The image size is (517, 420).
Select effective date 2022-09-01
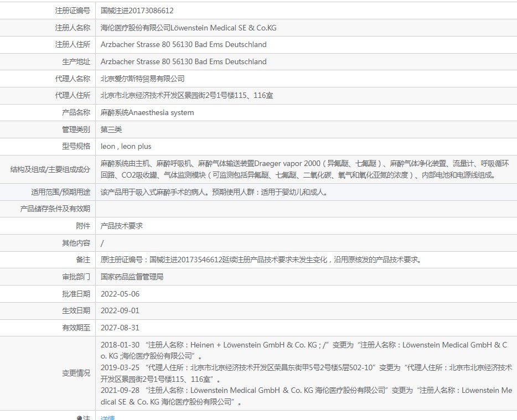[x=120, y=310]
